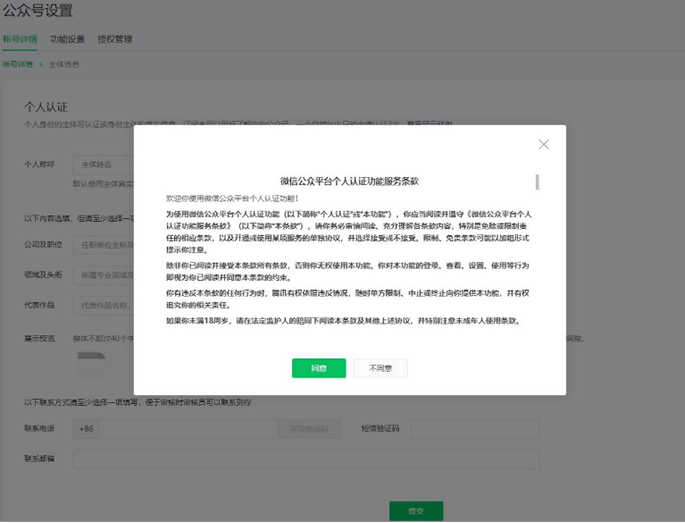685x523 pixels.
Task: Click the breadcrumb chevron arrow separator
Action: (41, 64)
